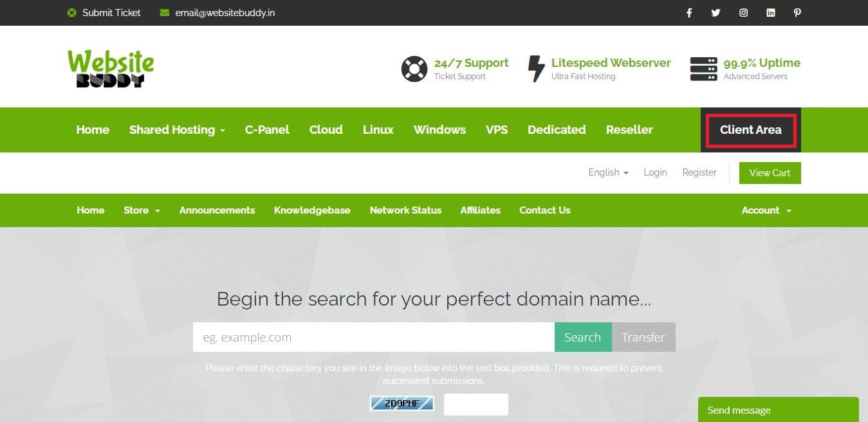Click the 24/7 Support lifebuoy icon
Screen dimensions: 868x422
pyautogui.click(x=414, y=69)
